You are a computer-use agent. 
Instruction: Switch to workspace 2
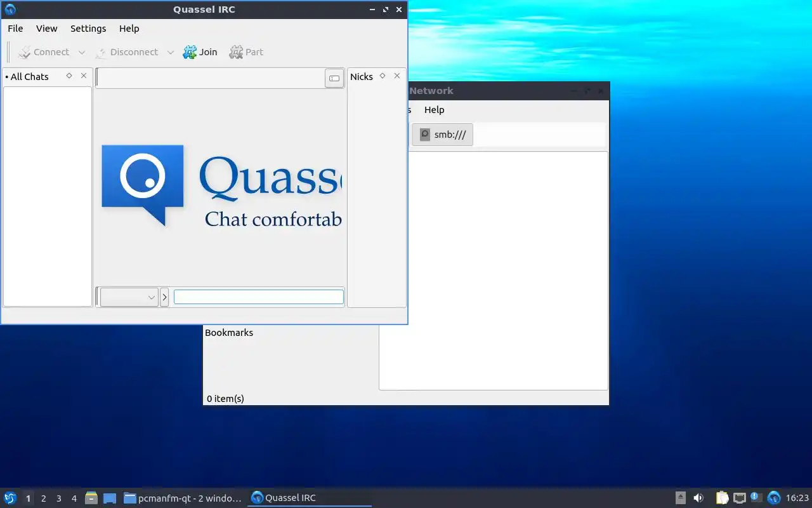click(x=43, y=498)
